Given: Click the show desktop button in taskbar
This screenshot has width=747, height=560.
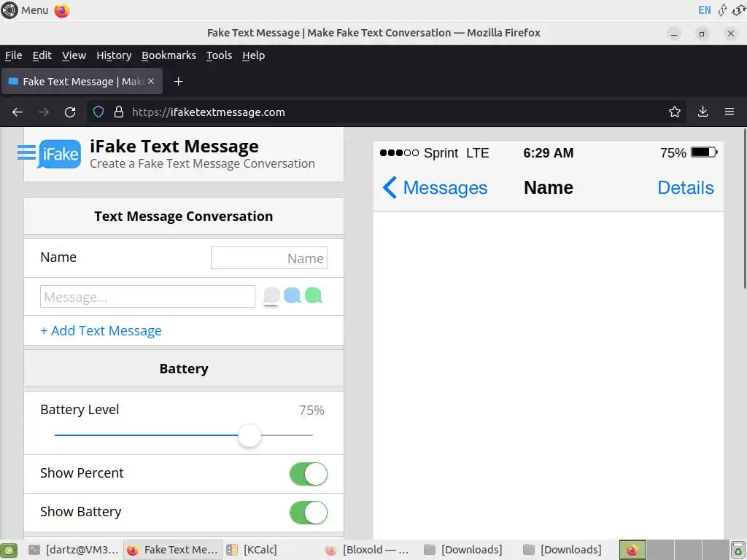Looking at the screenshot, I should (9, 550).
